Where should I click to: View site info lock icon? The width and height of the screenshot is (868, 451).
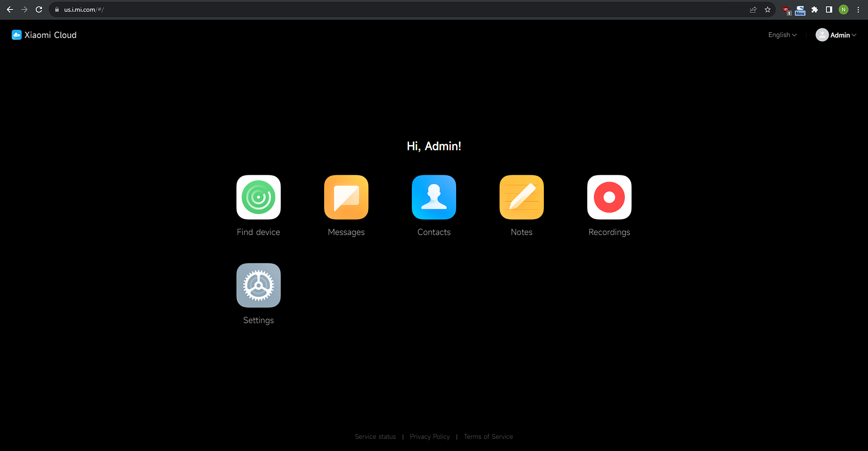pos(57,9)
